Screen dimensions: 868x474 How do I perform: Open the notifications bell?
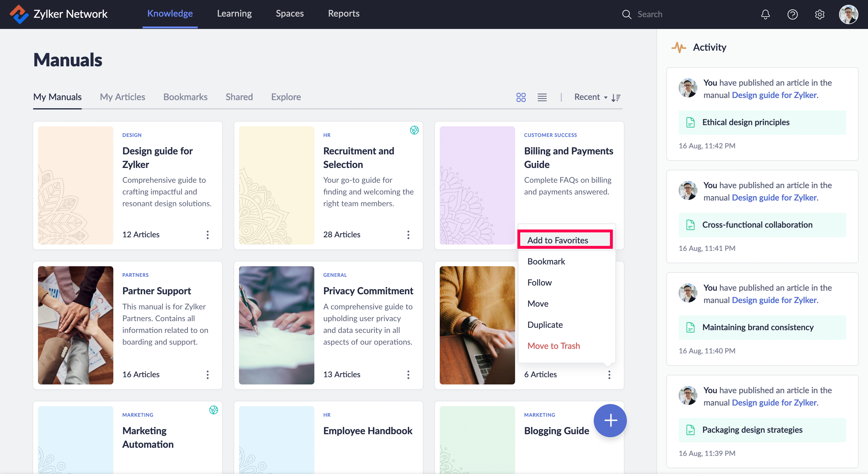765,14
